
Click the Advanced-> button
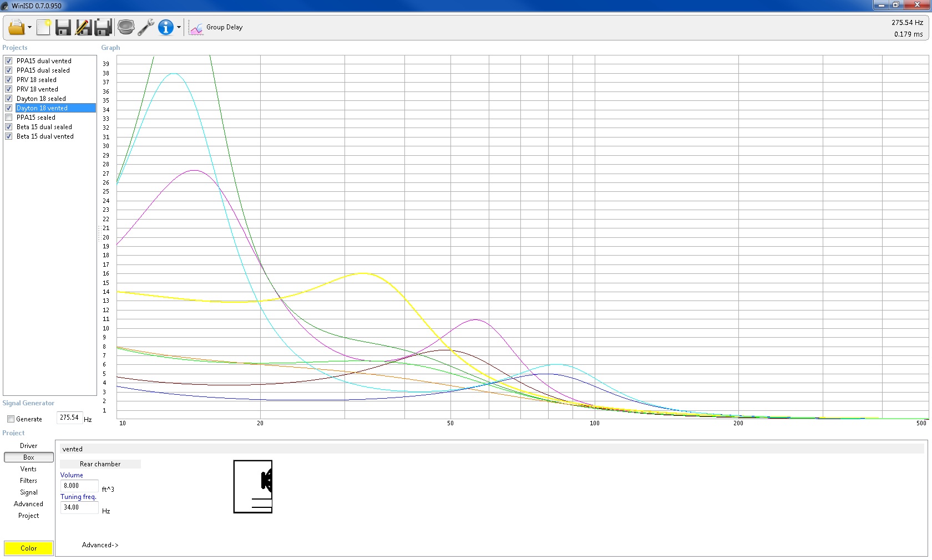pos(100,545)
